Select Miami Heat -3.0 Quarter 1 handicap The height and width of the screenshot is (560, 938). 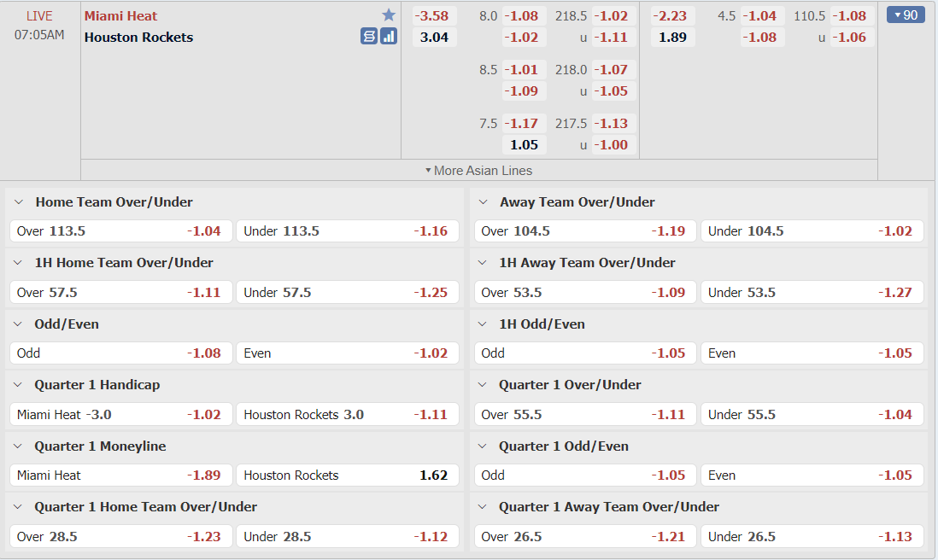pos(120,414)
